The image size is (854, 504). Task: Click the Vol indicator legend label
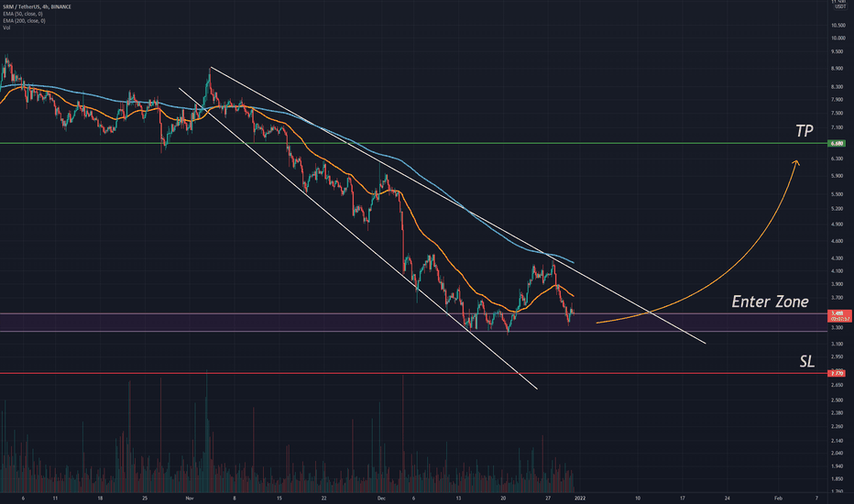click(6, 27)
